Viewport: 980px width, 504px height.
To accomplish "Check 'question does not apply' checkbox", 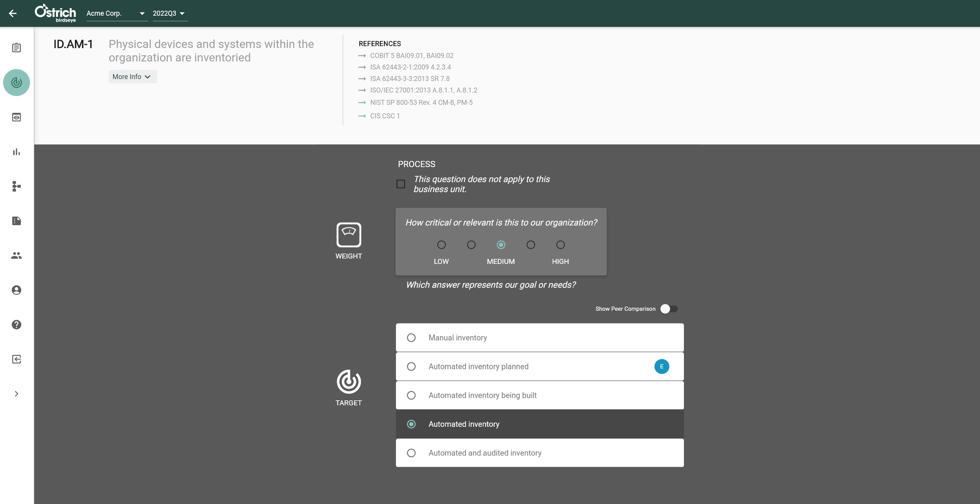I will tap(401, 184).
